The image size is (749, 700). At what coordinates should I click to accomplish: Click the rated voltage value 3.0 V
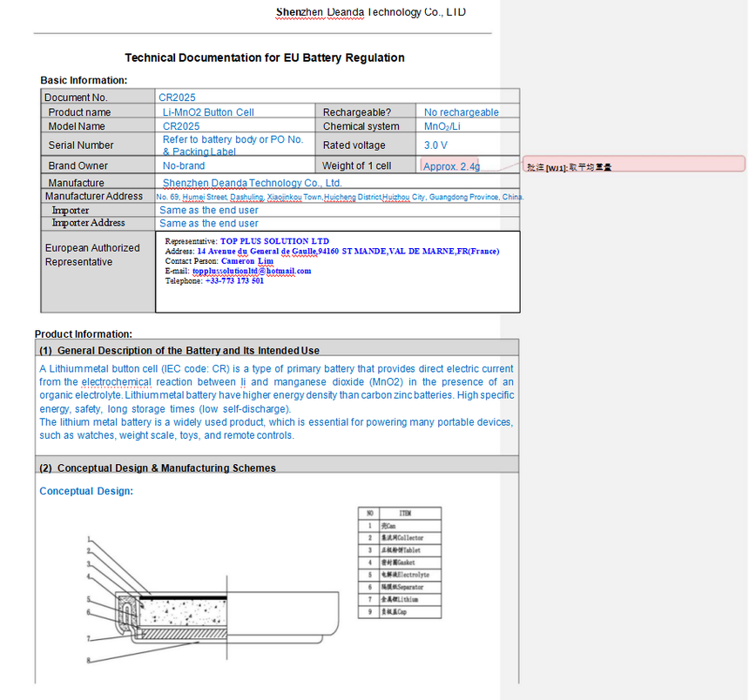coord(435,145)
